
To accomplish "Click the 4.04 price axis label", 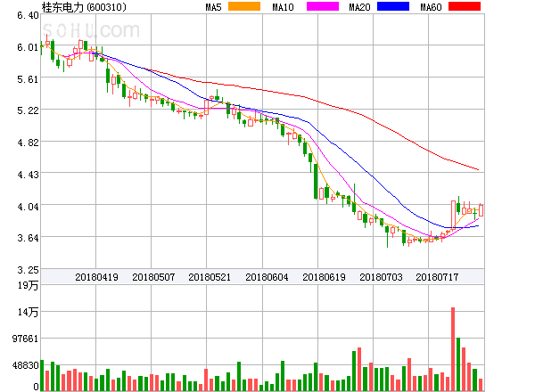I will 28,207.
